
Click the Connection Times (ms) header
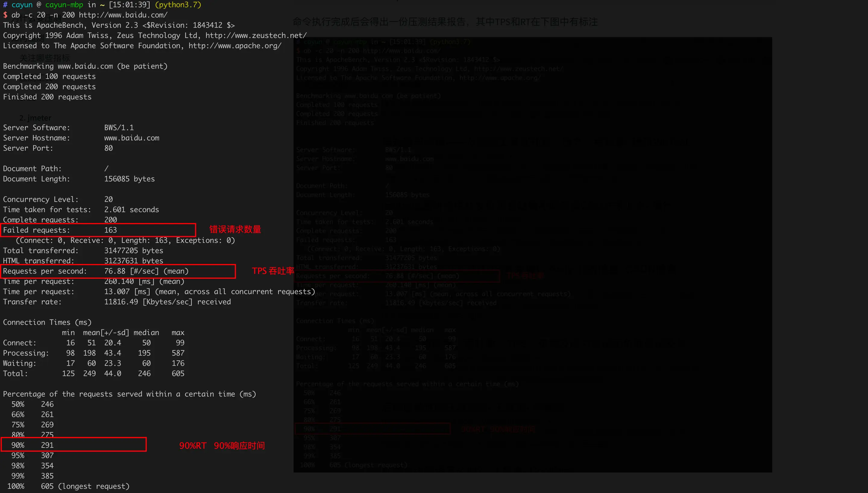coord(47,322)
